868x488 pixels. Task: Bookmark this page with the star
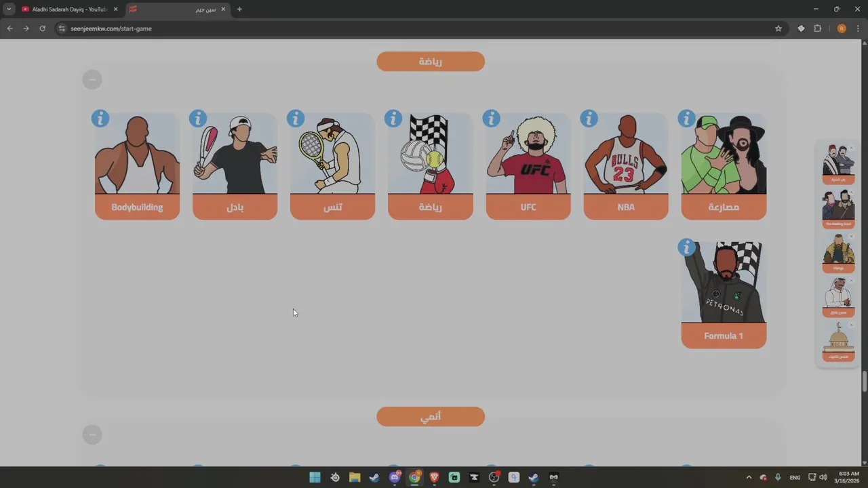778,28
